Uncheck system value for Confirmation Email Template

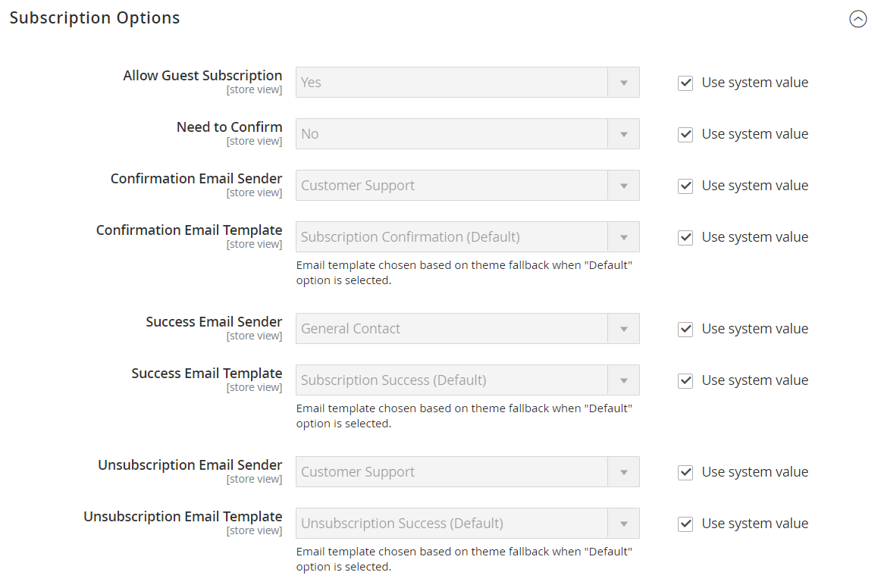pyautogui.click(x=685, y=237)
